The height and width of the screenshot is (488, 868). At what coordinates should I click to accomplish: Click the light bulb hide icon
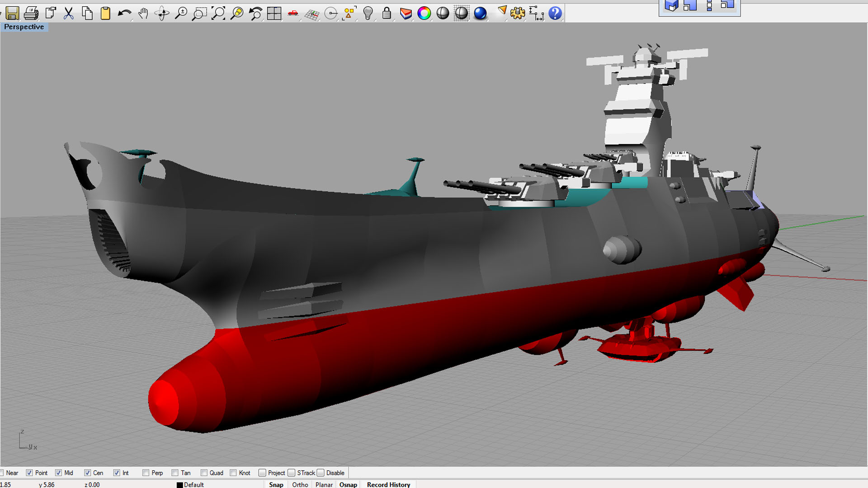tap(368, 13)
